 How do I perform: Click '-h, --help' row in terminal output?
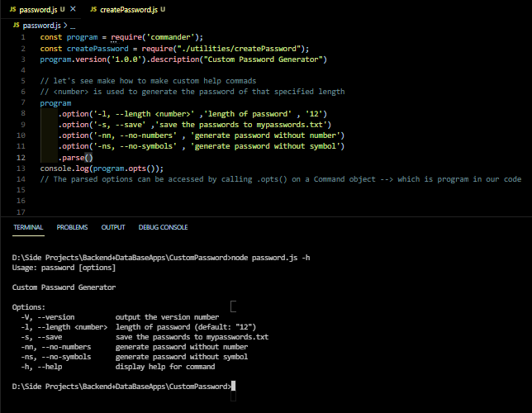click(x=118, y=367)
